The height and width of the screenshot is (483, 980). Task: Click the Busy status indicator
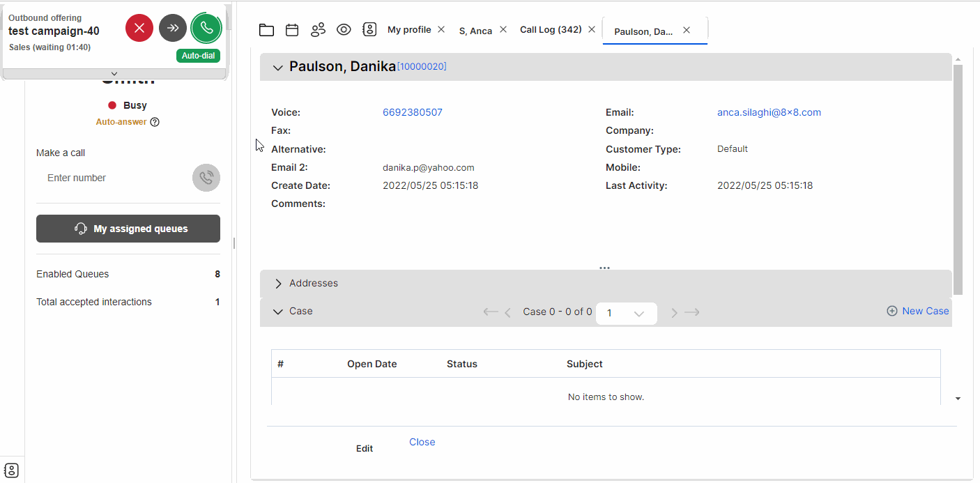128,105
